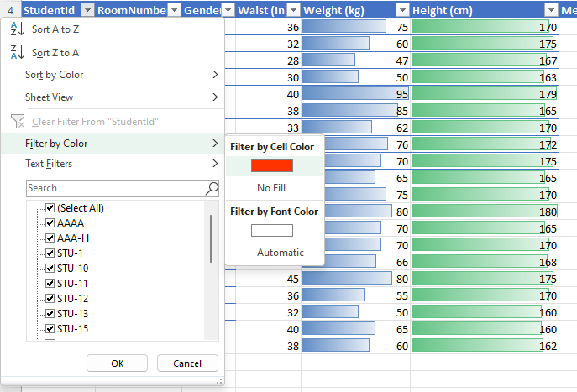
Task: Select the weight cell showing 62
Action: tap(356, 128)
